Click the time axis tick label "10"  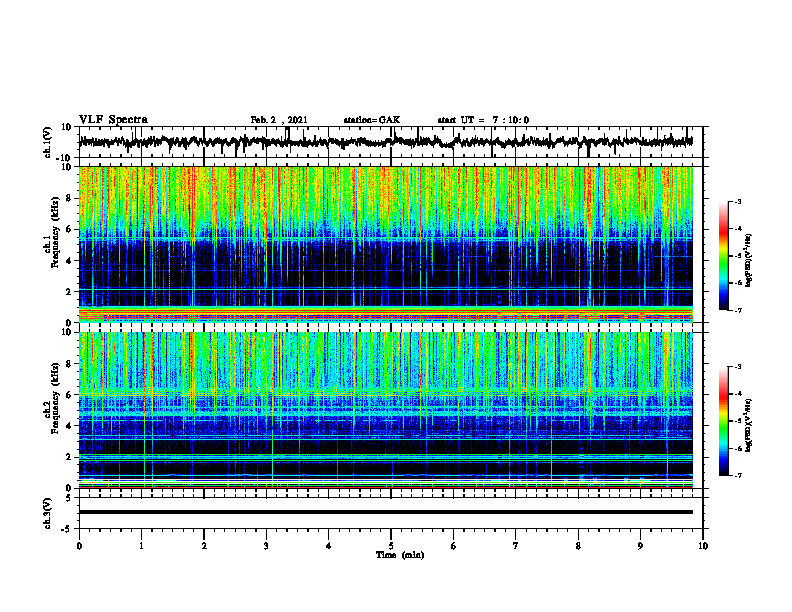[x=703, y=546]
